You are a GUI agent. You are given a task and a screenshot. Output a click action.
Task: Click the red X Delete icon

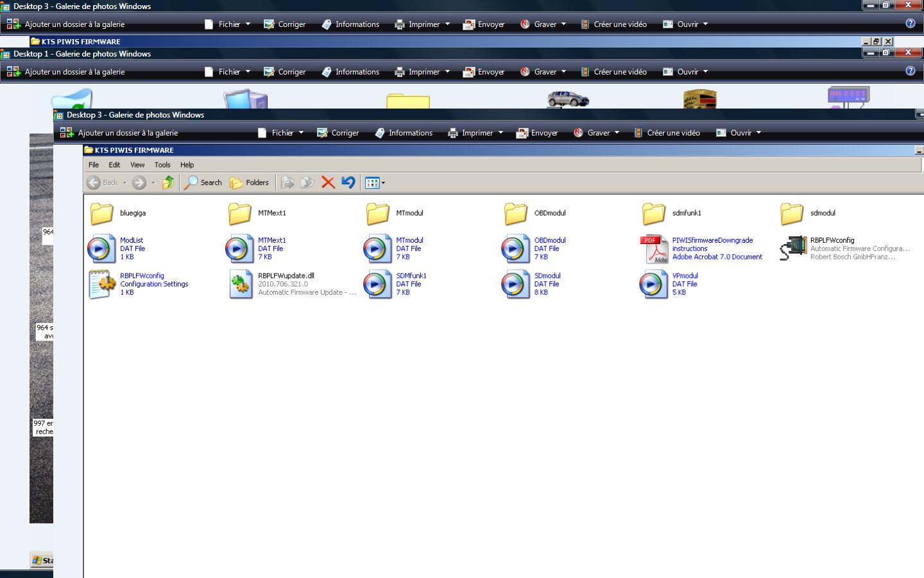click(328, 182)
